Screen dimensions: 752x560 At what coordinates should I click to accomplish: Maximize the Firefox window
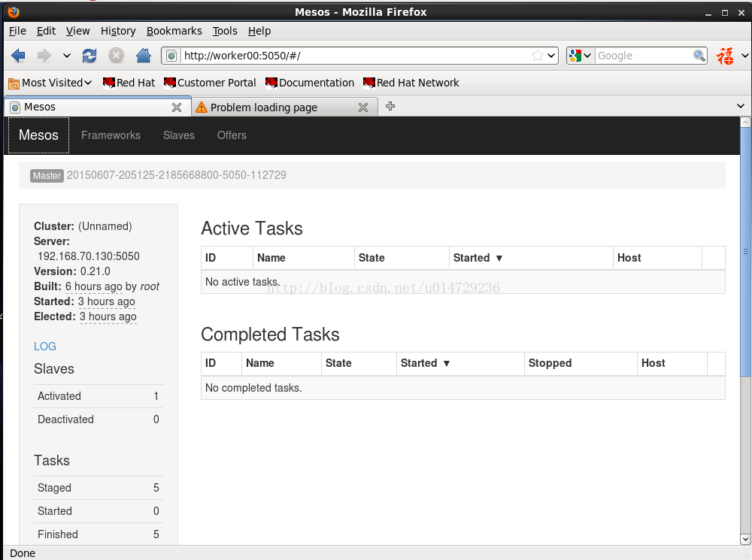click(x=725, y=13)
